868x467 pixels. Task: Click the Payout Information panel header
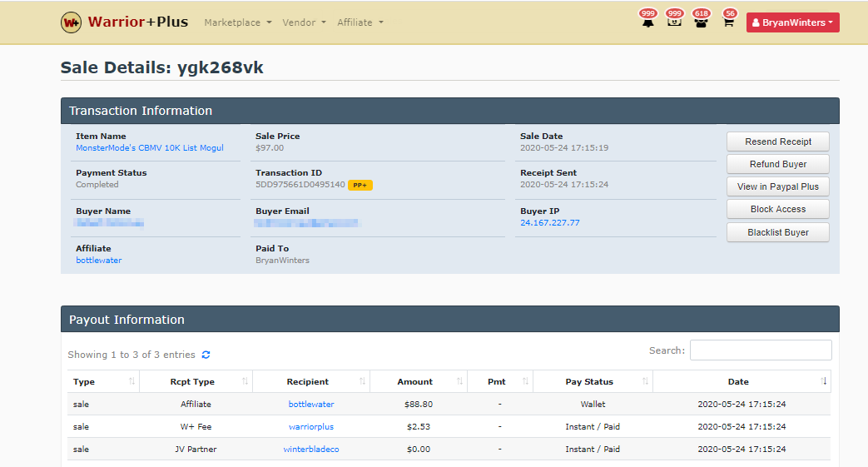[x=450, y=320]
